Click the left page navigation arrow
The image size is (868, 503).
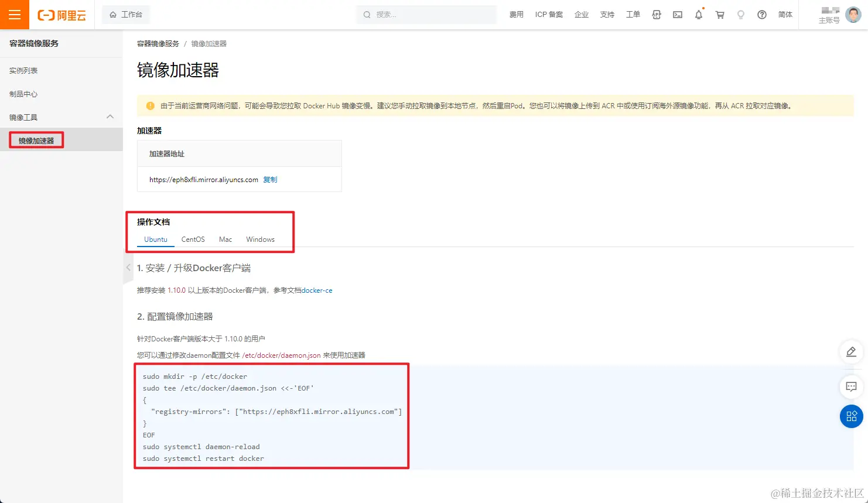pos(128,268)
